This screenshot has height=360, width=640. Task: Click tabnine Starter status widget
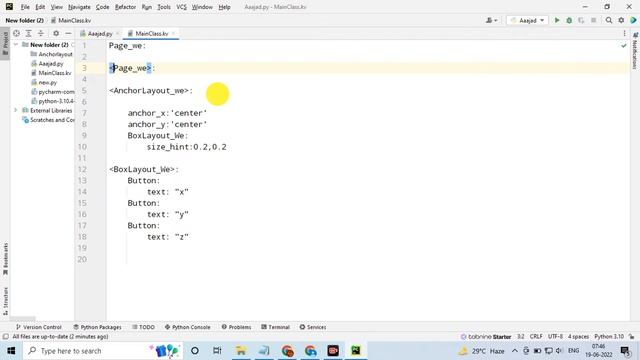[486, 337]
